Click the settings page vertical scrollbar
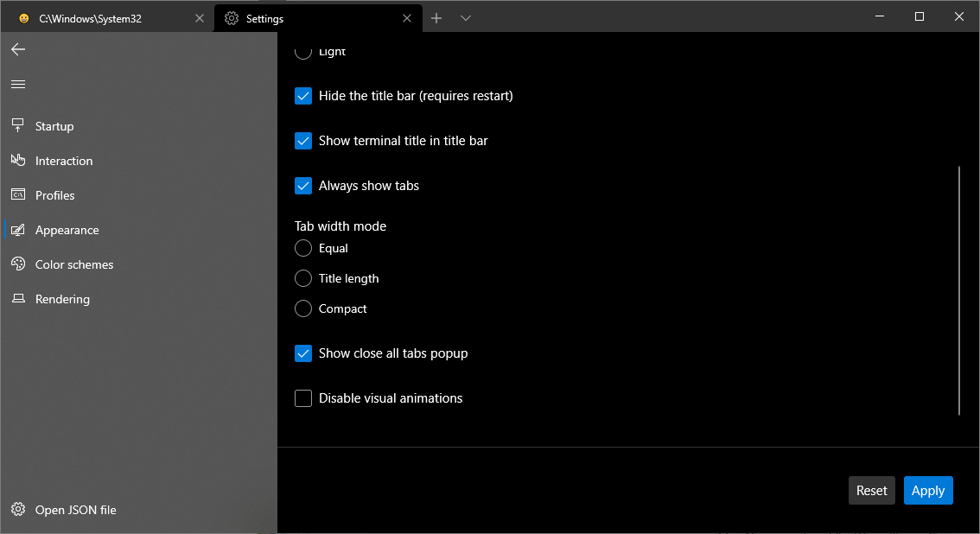The width and height of the screenshot is (980, 534). click(x=959, y=291)
